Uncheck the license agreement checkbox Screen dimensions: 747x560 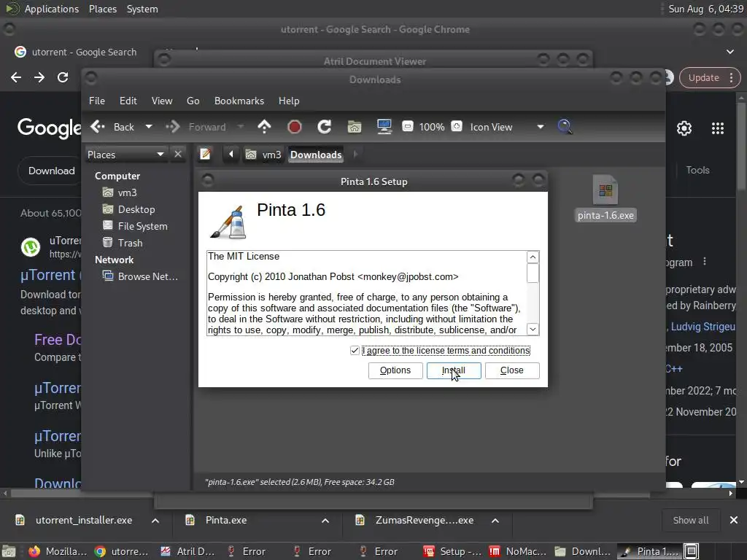(x=355, y=351)
